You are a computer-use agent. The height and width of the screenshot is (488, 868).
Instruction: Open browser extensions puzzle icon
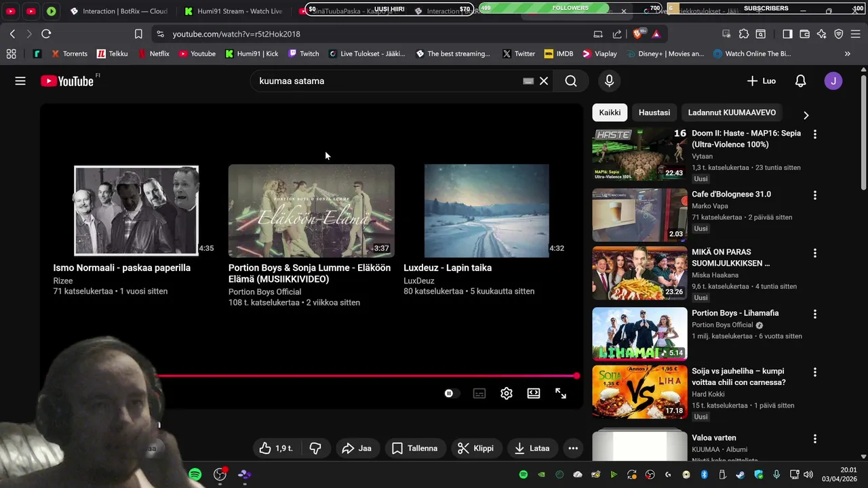(x=744, y=34)
